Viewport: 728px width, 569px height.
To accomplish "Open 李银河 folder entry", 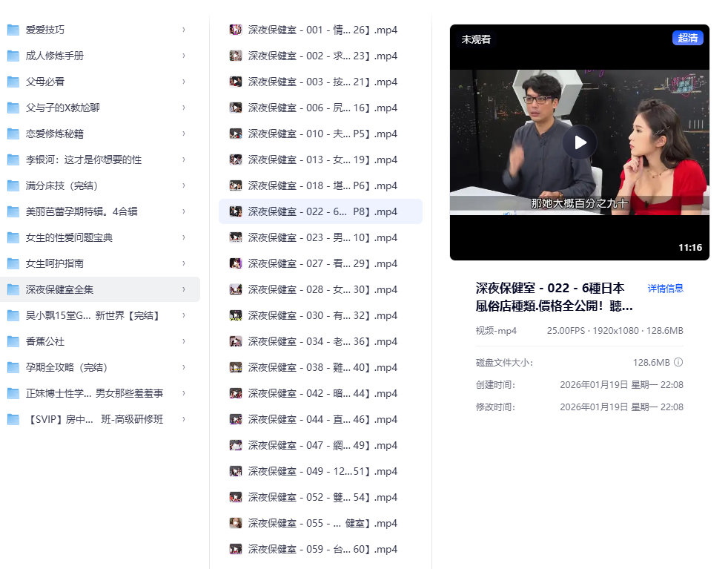I will (83, 159).
